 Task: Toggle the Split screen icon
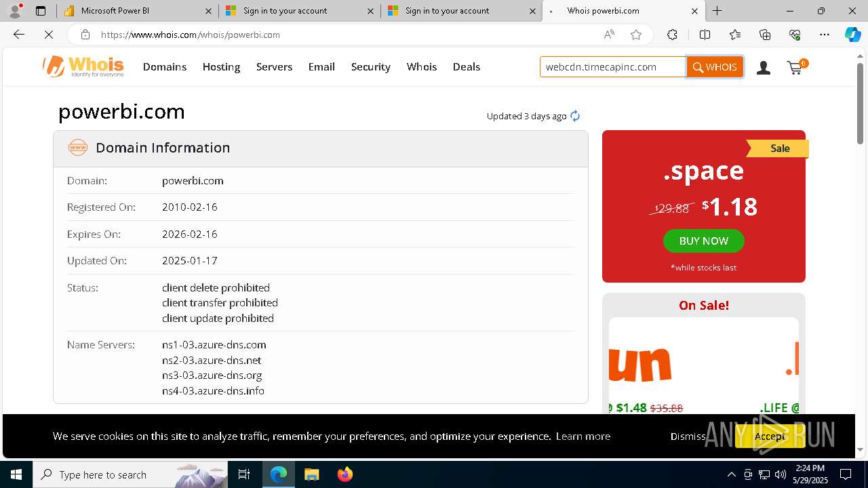click(x=705, y=35)
